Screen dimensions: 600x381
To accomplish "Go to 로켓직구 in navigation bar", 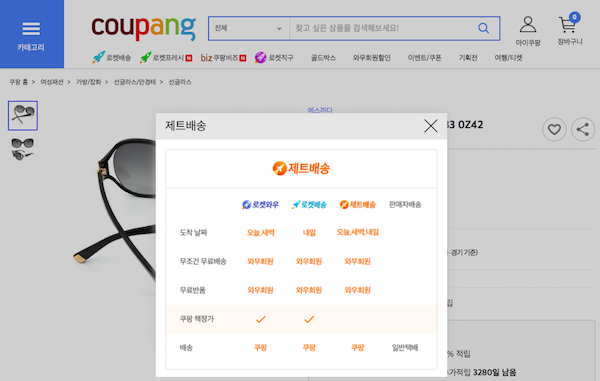I will (274, 58).
